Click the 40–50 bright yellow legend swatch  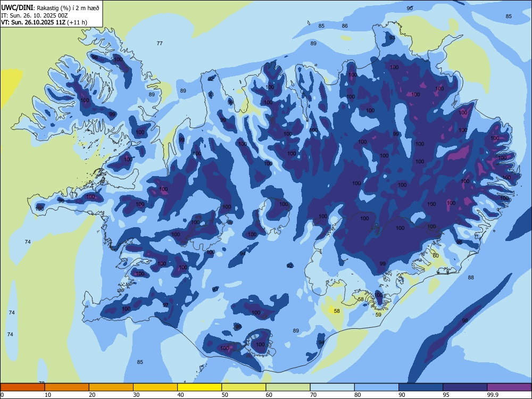[x=199, y=387]
